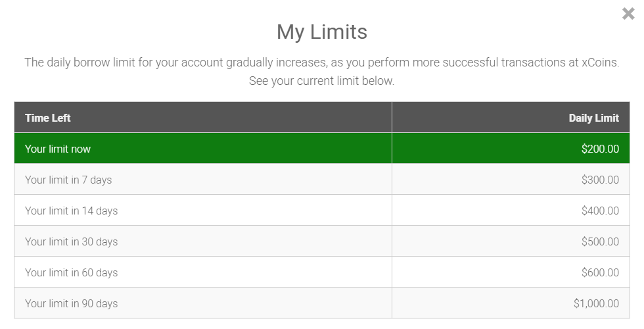The image size is (644, 329).
Task: Click the $500.00 limit value
Action: (x=600, y=241)
